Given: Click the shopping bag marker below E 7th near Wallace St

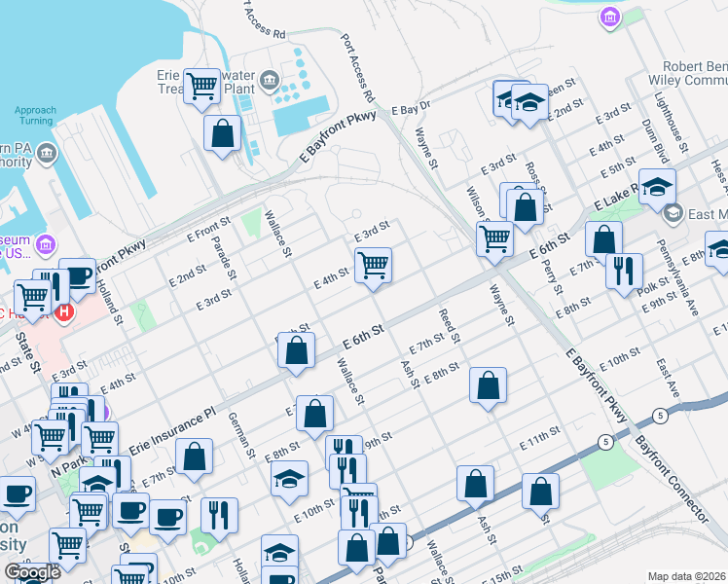Looking at the screenshot, I should click(314, 414).
